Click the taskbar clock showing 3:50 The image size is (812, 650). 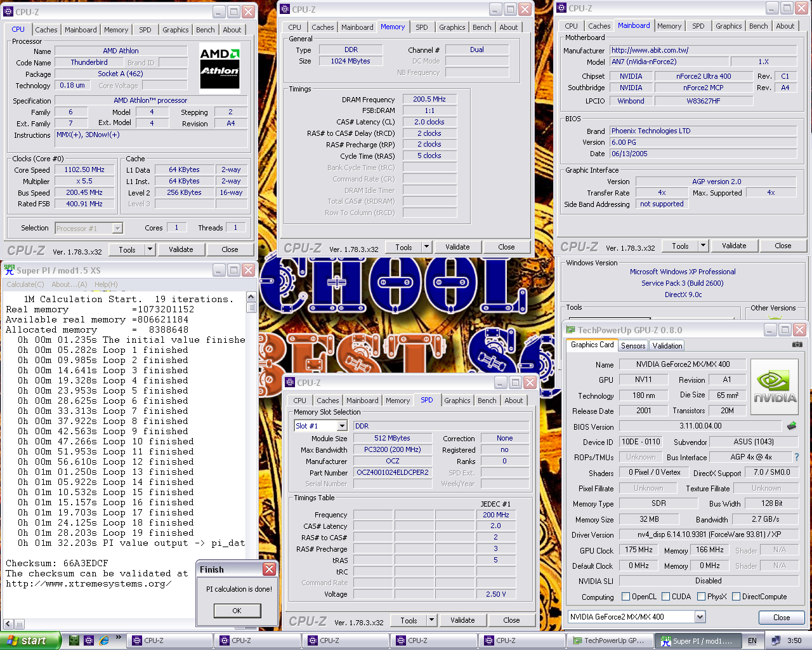click(794, 640)
